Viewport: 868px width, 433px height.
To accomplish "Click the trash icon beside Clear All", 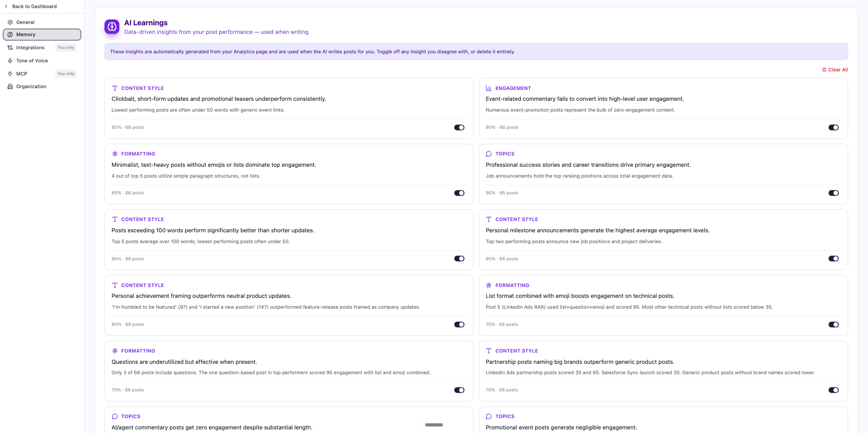I will point(824,70).
